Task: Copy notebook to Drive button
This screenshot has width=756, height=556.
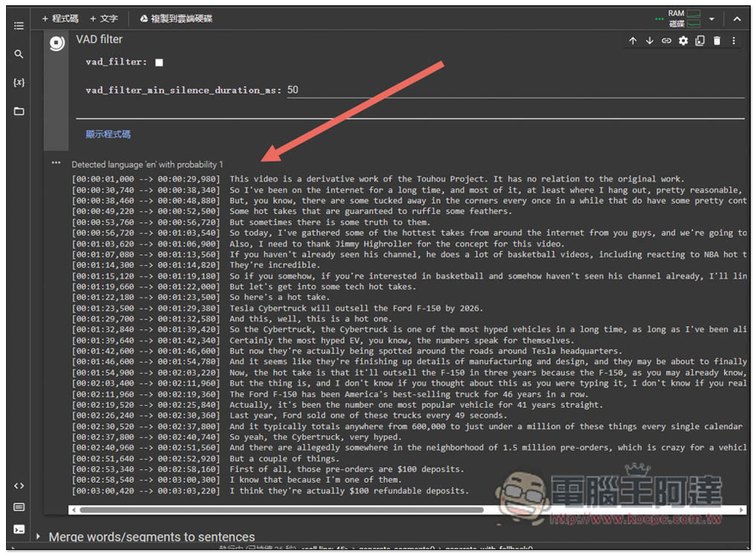Action: (176, 18)
